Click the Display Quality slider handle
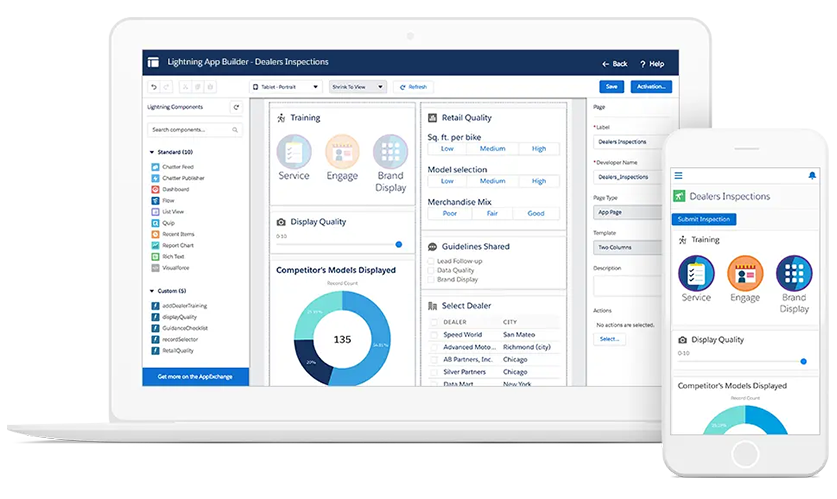Screen dimensions: 837x499 coord(399,244)
